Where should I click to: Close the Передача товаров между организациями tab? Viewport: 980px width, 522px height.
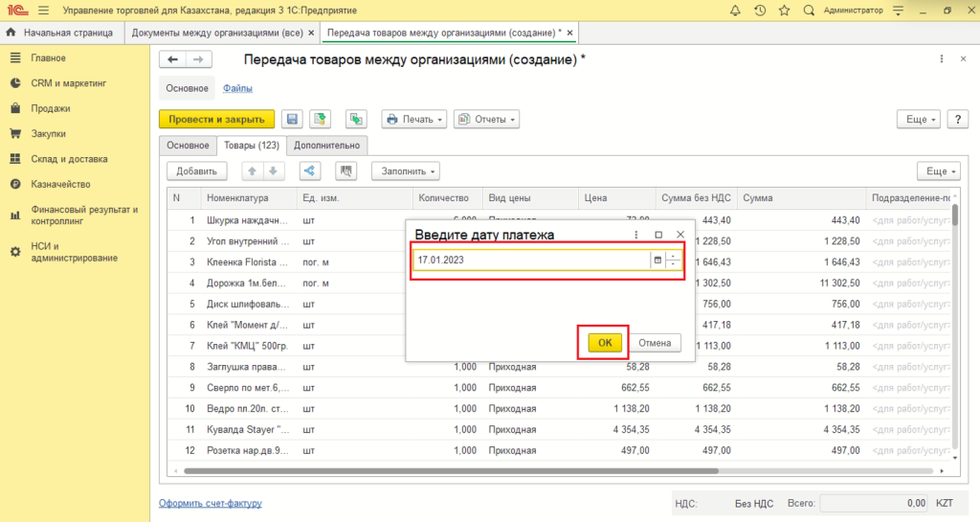tap(569, 33)
